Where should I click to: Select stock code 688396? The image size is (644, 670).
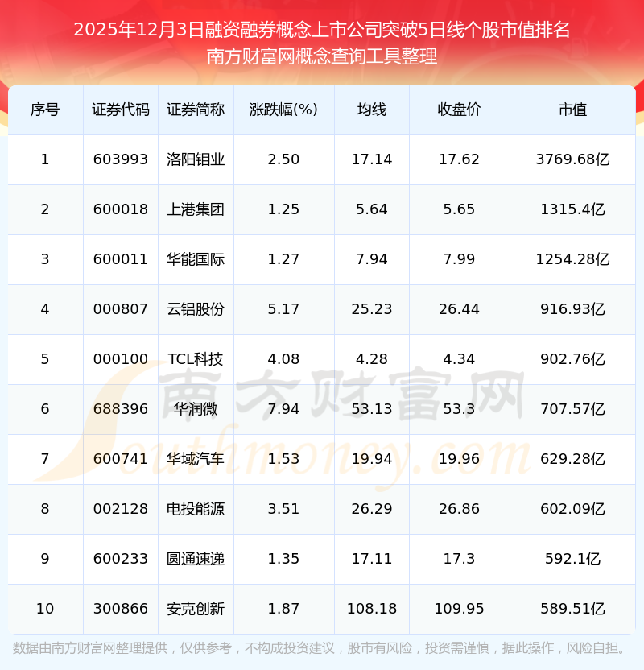point(121,409)
